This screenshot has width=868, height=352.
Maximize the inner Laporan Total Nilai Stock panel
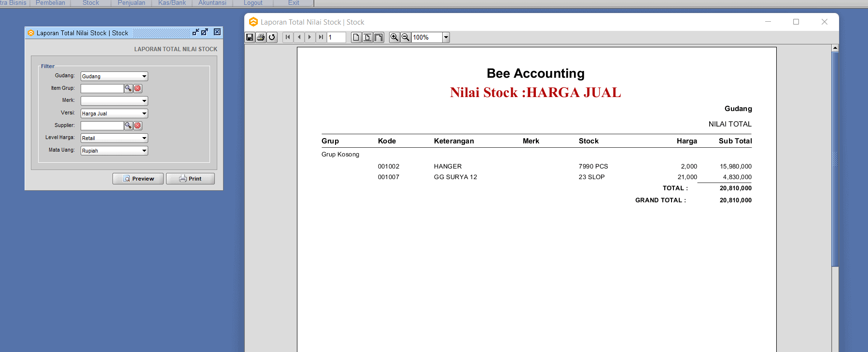coord(205,32)
